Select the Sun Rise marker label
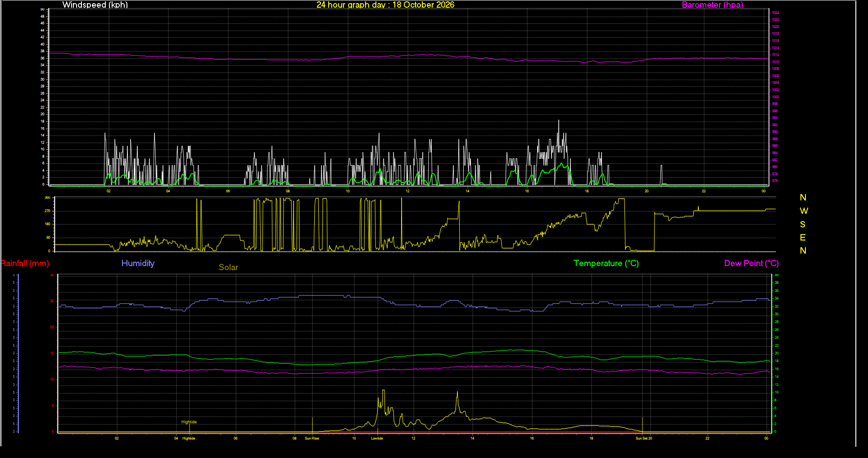 point(312,438)
